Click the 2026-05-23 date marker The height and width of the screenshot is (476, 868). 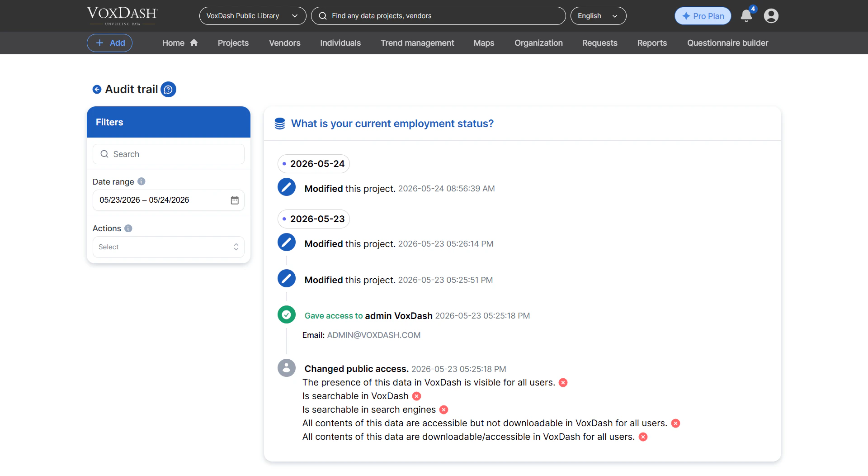pos(314,219)
